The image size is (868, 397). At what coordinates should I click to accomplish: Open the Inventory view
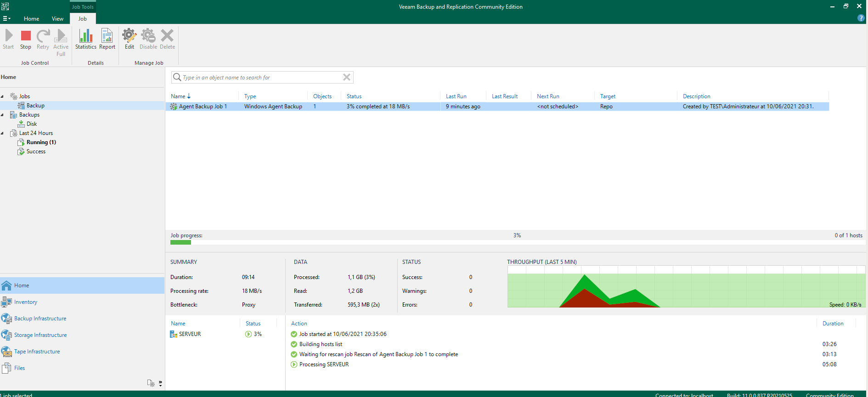[x=25, y=302]
